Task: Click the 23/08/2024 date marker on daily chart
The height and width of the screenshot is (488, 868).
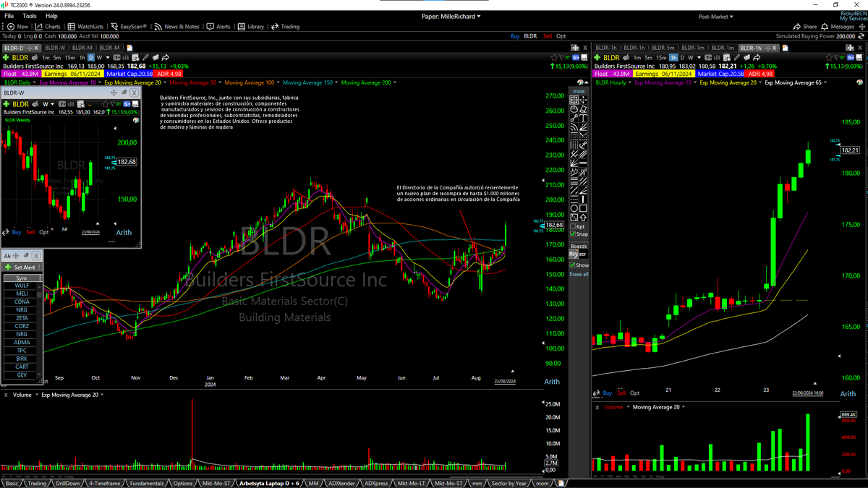Action: pos(504,381)
